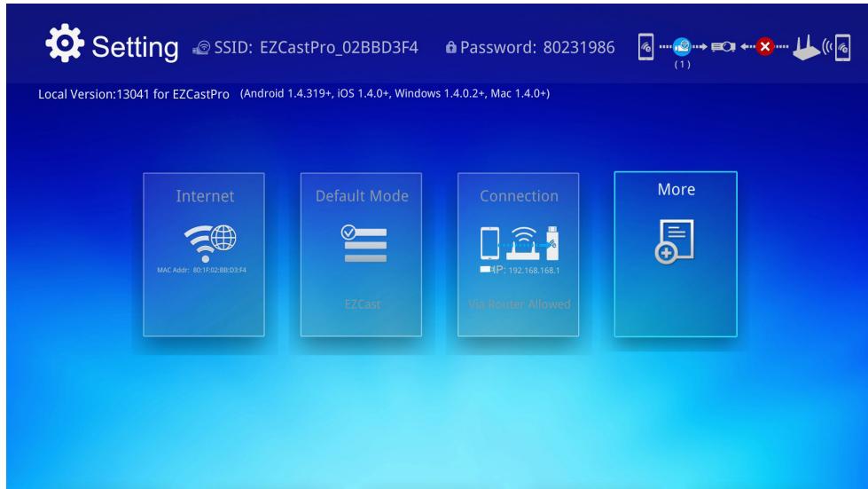Click the router antenna status icon in header
Image resolution: width=868 pixels, height=489 pixels.
(806, 48)
